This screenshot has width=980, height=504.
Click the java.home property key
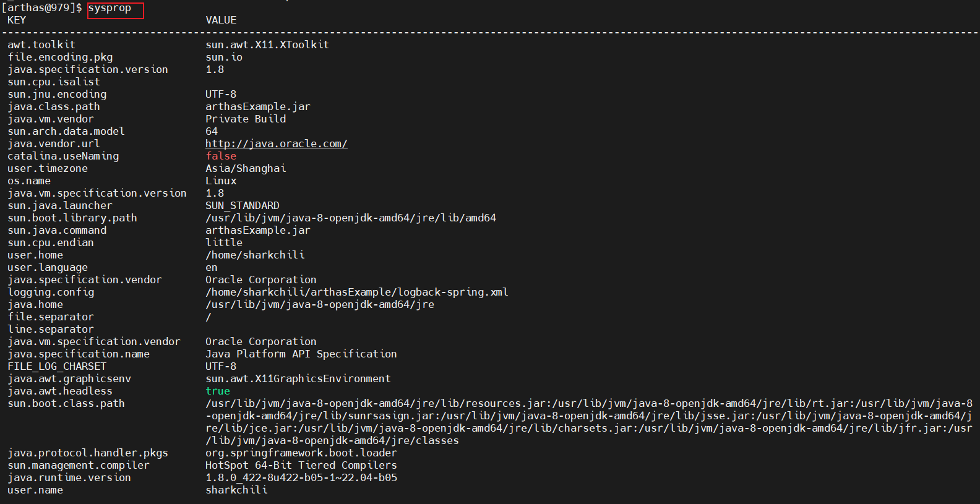(x=35, y=304)
